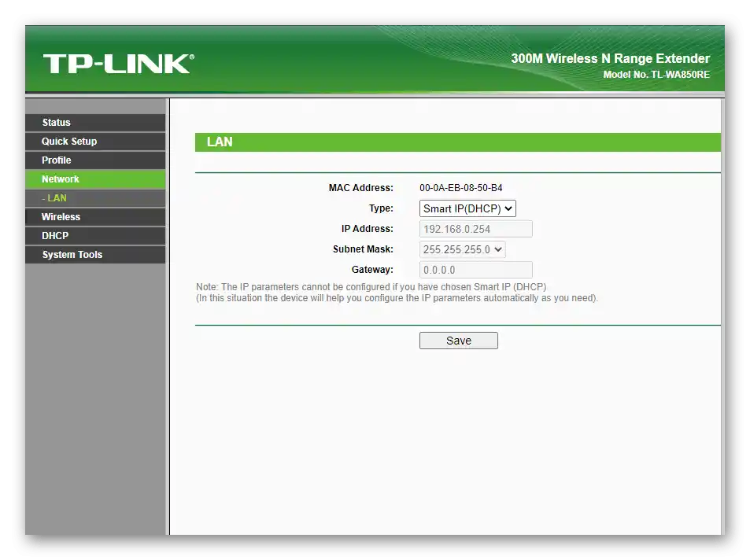This screenshot has width=750, height=560.
Task: Click the TP-LINK logo
Action: pyautogui.click(x=119, y=64)
